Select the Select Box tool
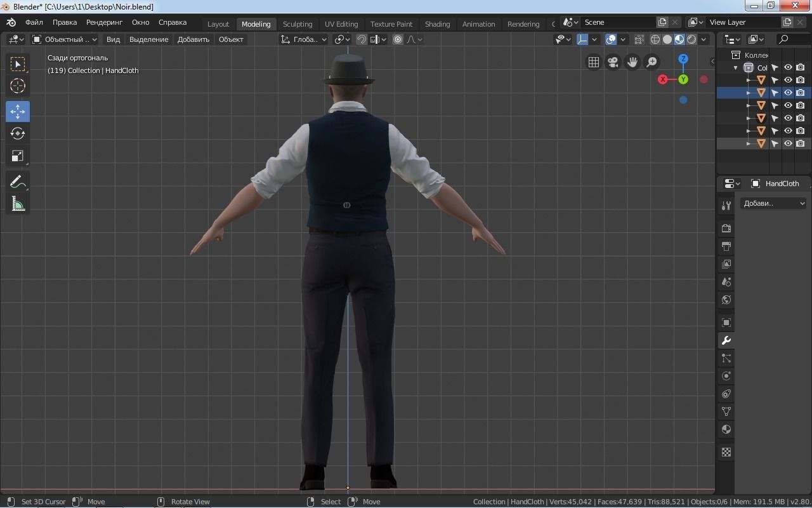The height and width of the screenshot is (508, 812). click(18, 64)
